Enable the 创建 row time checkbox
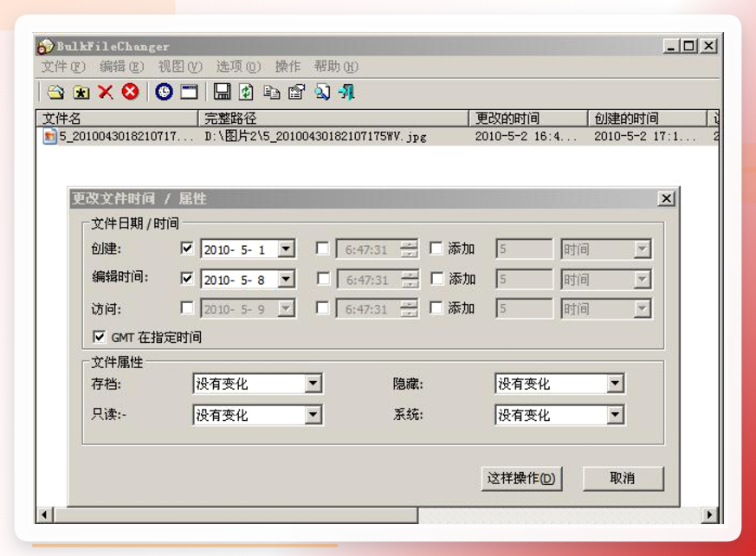Image resolution: width=756 pixels, height=556 pixels. point(322,249)
